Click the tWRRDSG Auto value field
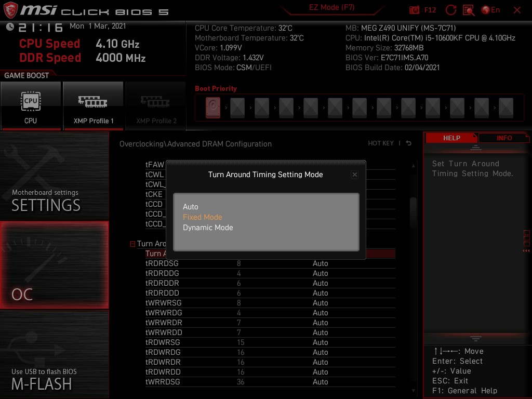This screenshot has height=399, width=532. pos(320,382)
